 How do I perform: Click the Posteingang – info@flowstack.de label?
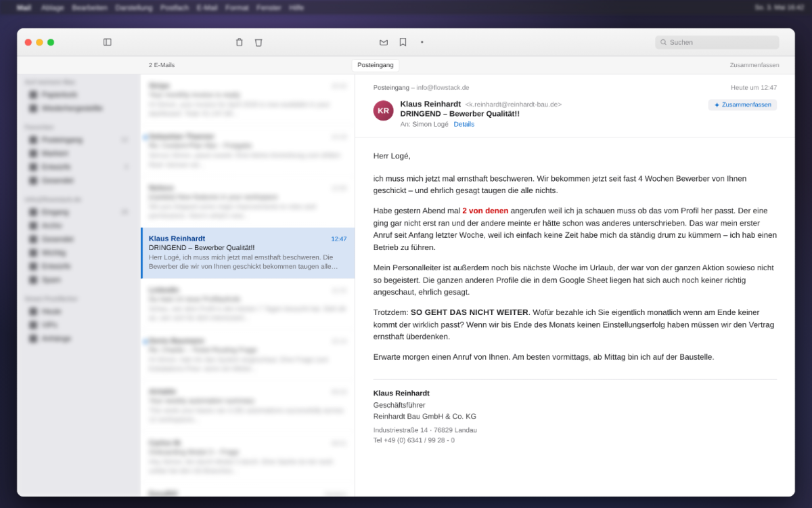421,87
